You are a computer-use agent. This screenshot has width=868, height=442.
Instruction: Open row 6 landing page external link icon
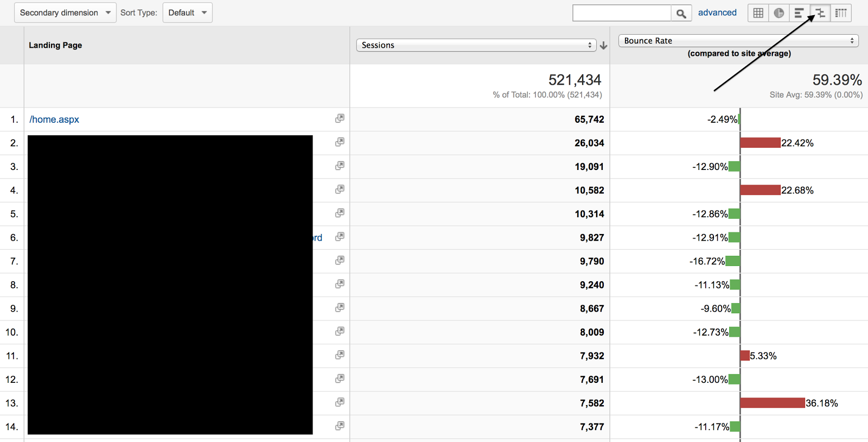[x=340, y=237]
